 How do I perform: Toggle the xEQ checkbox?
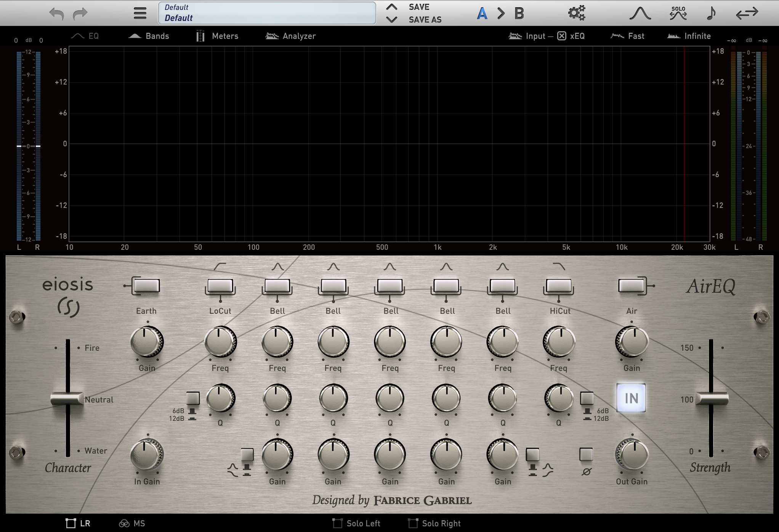pos(562,36)
